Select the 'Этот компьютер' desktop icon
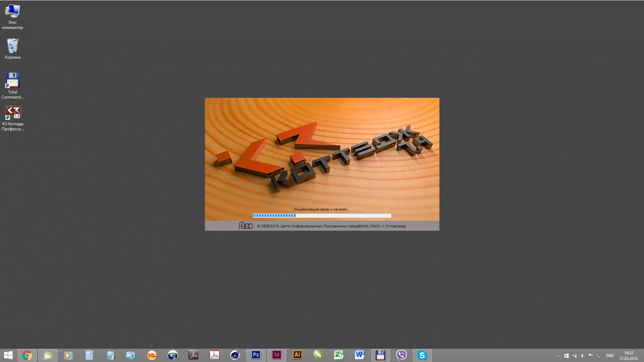 pos(13,17)
